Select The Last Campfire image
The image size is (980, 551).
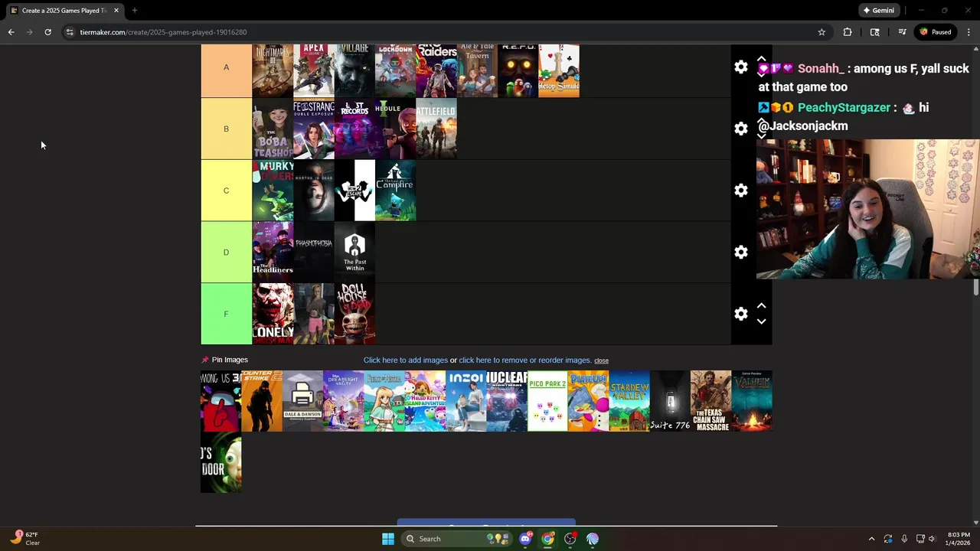[x=395, y=191]
